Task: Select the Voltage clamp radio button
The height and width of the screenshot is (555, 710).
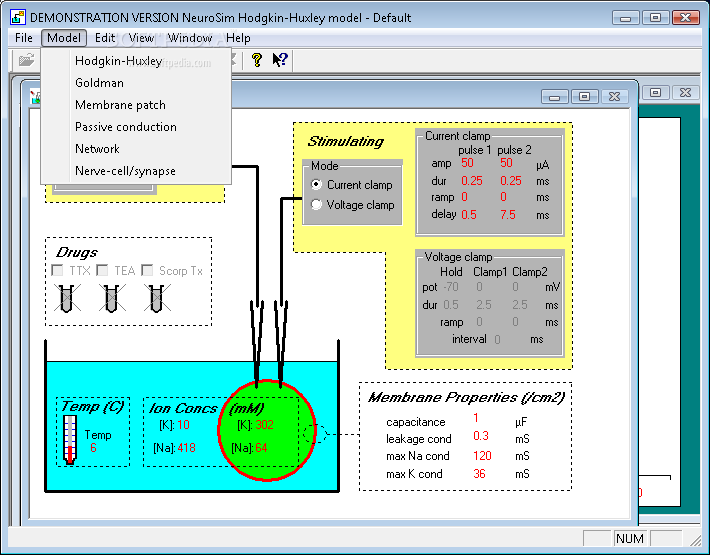Action: pyautogui.click(x=316, y=205)
